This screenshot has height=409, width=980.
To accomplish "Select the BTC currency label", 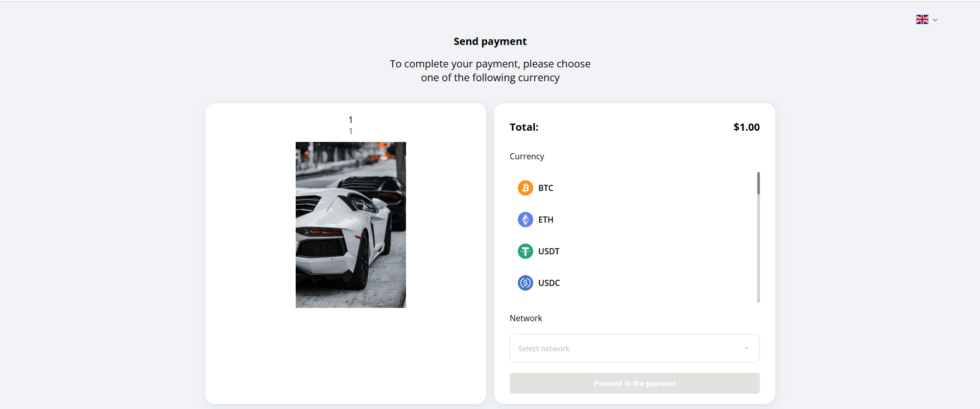I will [x=545, y=188].
